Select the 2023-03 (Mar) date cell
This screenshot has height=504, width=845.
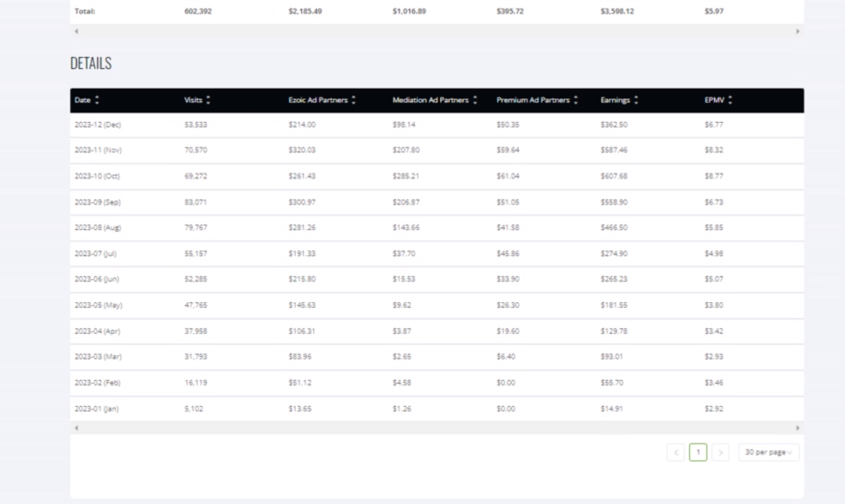98,357
